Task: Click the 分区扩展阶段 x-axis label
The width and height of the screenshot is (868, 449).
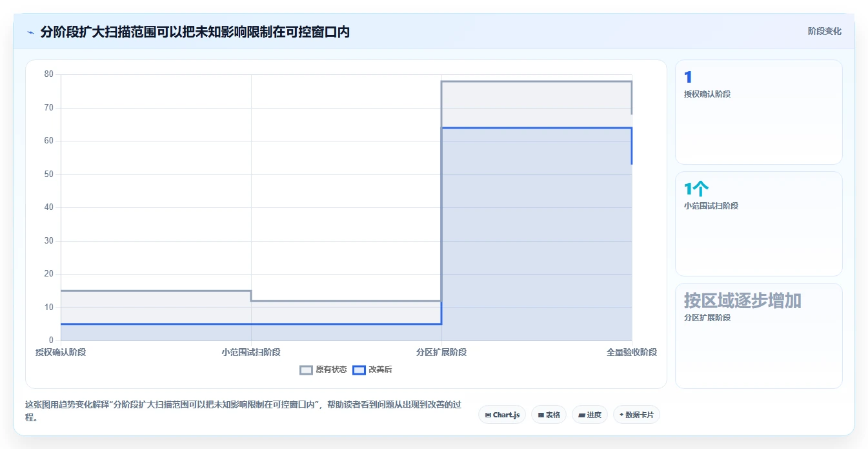Action: 441,352
